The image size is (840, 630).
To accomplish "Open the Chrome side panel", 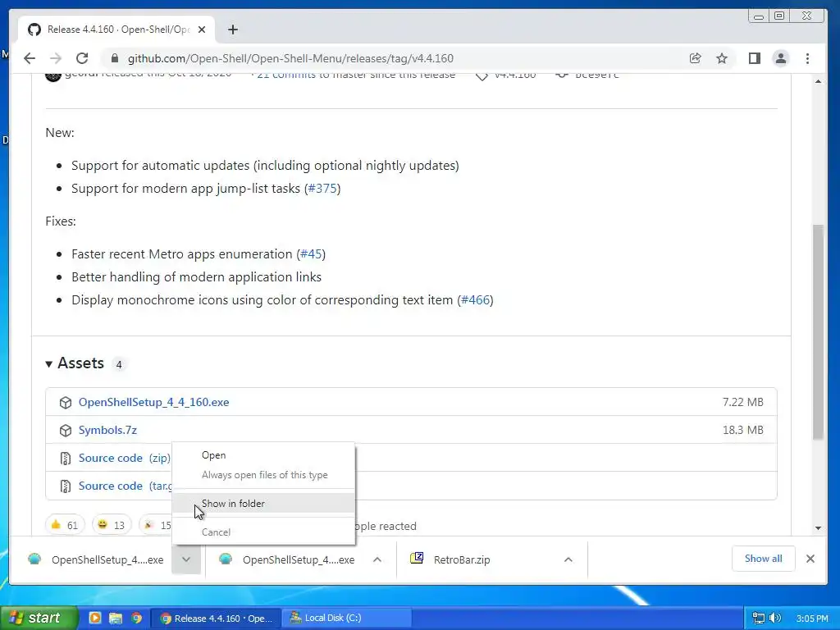I will point(755,58).
